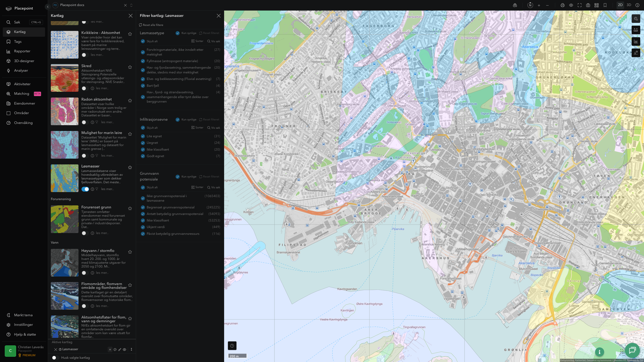Switch the map to 3D view
This screenshot has width=644, height=362.
pyautogui.click(x=629, y=5)
